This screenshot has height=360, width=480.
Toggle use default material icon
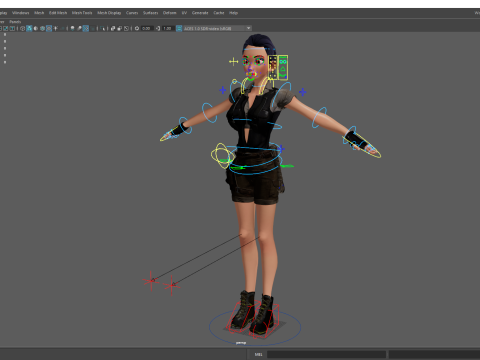click(36, 28)
